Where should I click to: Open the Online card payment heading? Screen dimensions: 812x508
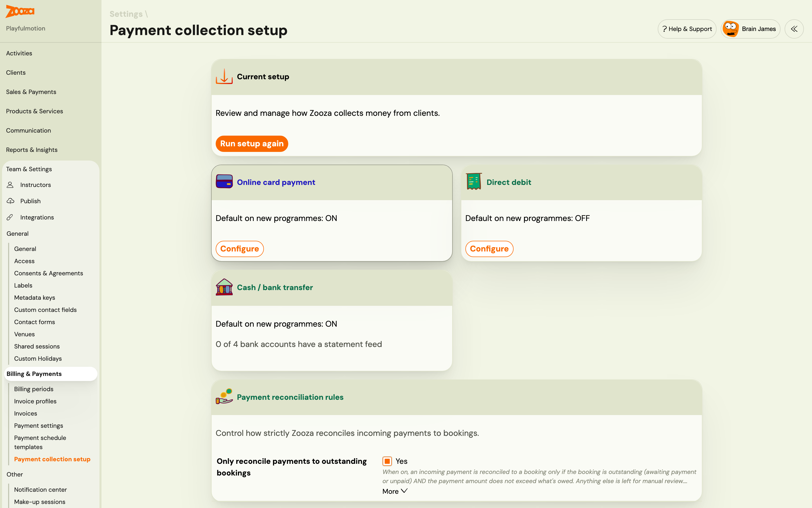click(x=276, y=182)
